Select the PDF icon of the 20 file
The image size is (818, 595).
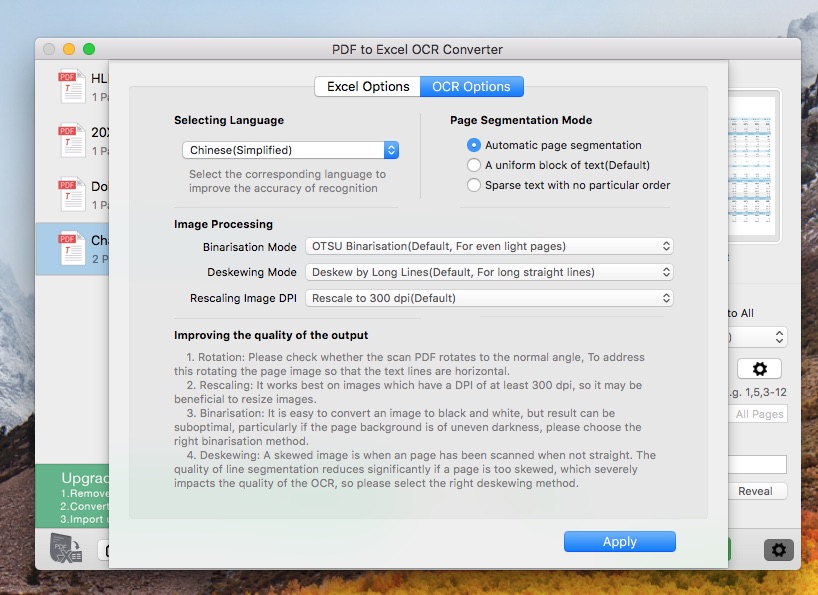pyautogui.click(x=71, y=140)
